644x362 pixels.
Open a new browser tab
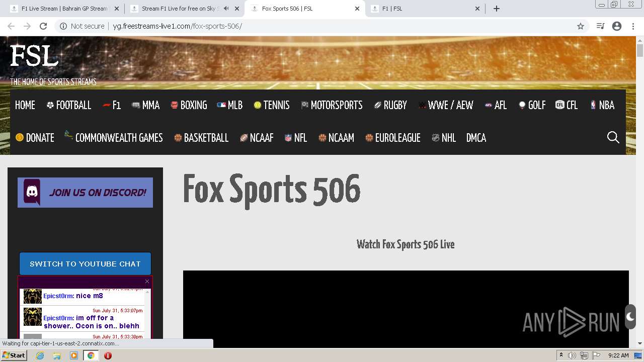pos(497,9)
